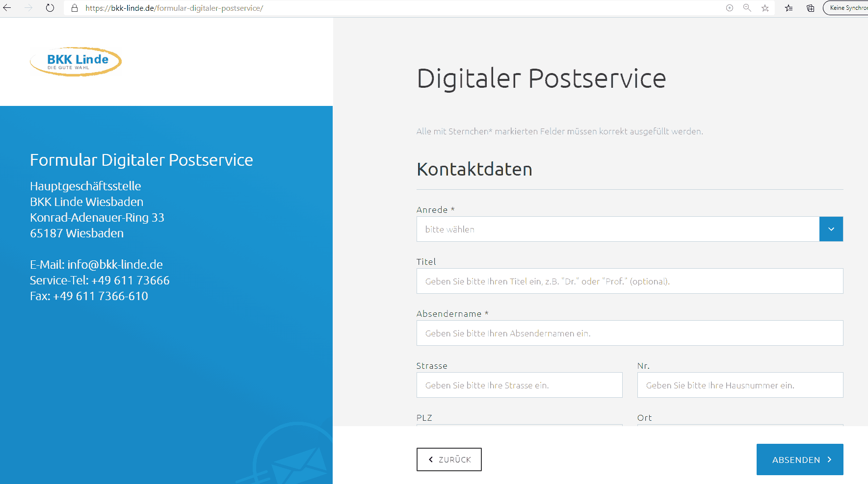Click the Keine Synchronisierung profile button

tap(846, 8)
